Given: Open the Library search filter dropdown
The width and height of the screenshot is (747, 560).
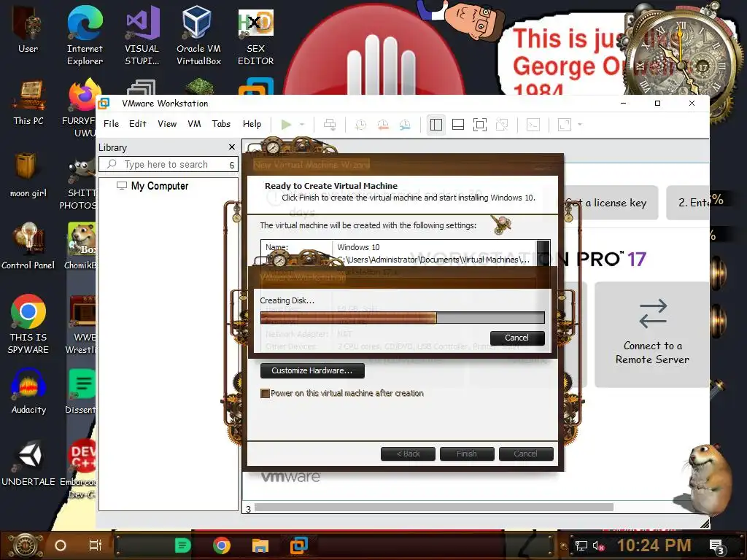Looking at the screenshot, I should pyautogui.click(x=232, y=165).
